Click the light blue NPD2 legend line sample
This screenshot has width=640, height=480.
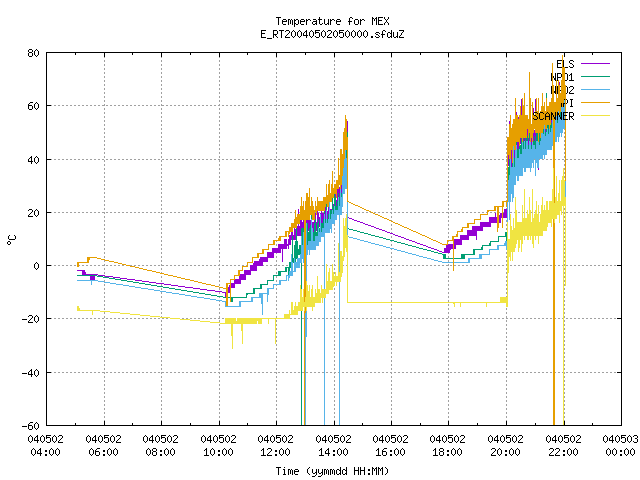tap(595, 89)
